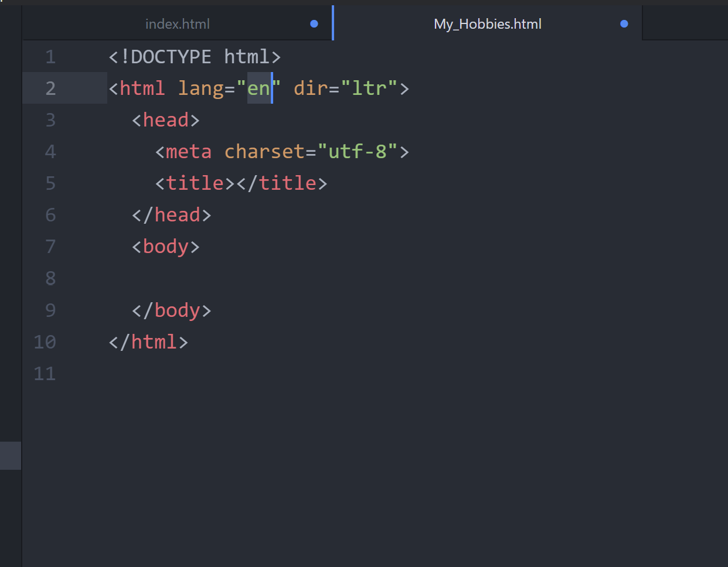Click line number 6 in gutter
The height and width of the screenshot is (567, 728).
50,215
